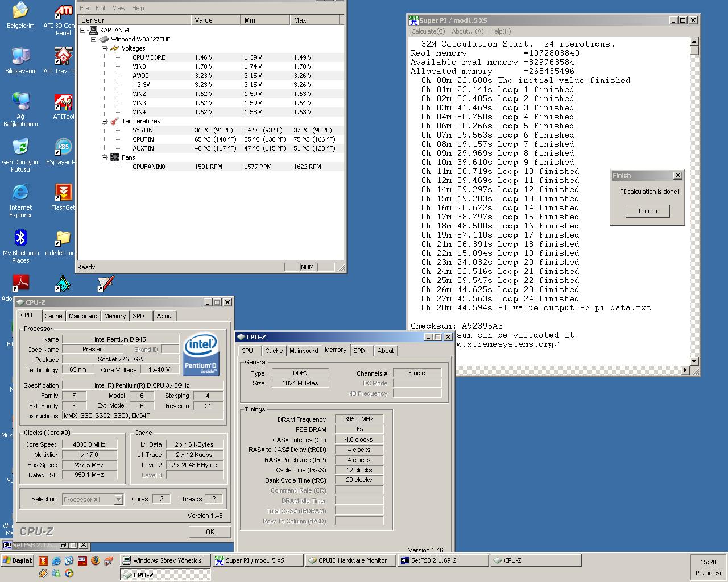Click Windows Media Player quick launch icon

(69, 573)
